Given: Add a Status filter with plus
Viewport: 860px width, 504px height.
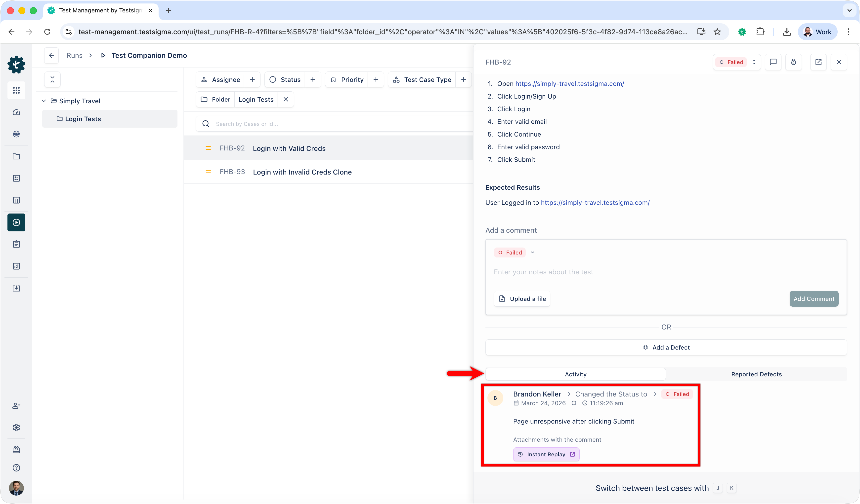Looking at the screenshot, I should 313,79.
